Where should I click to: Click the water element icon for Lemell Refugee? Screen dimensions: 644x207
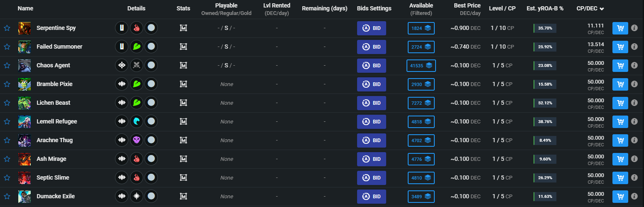pyautogui.click(x=137, y=122)
